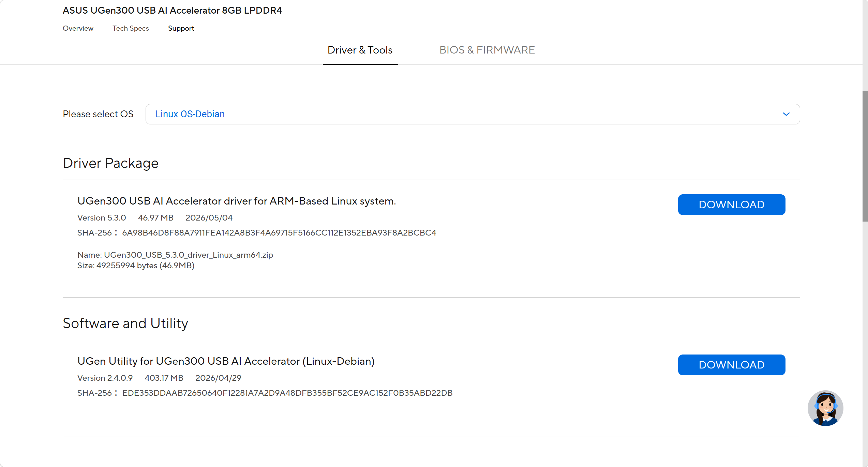Click the utility date 2026/04/29
868x467 pixels.
point(218,378)
